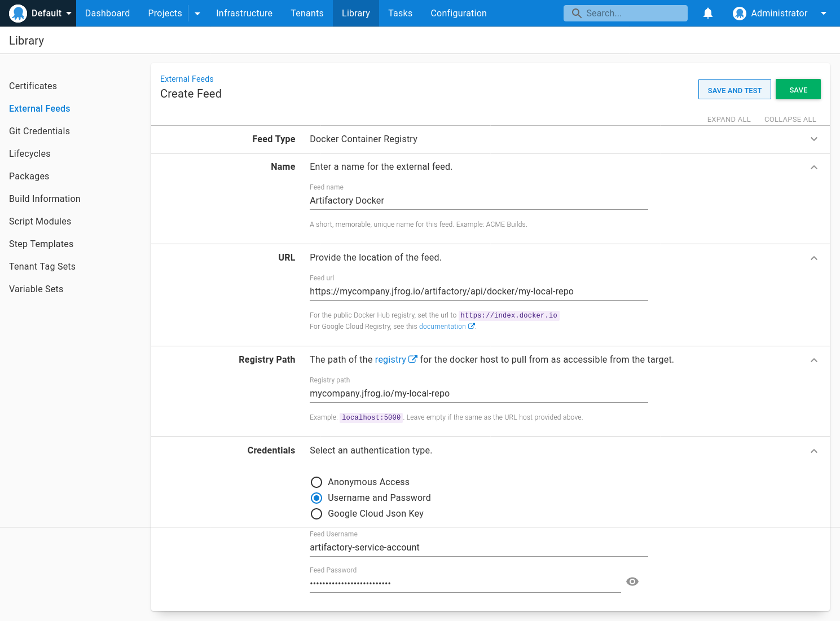Select the Username and Password option

click(x=316, y=498)
